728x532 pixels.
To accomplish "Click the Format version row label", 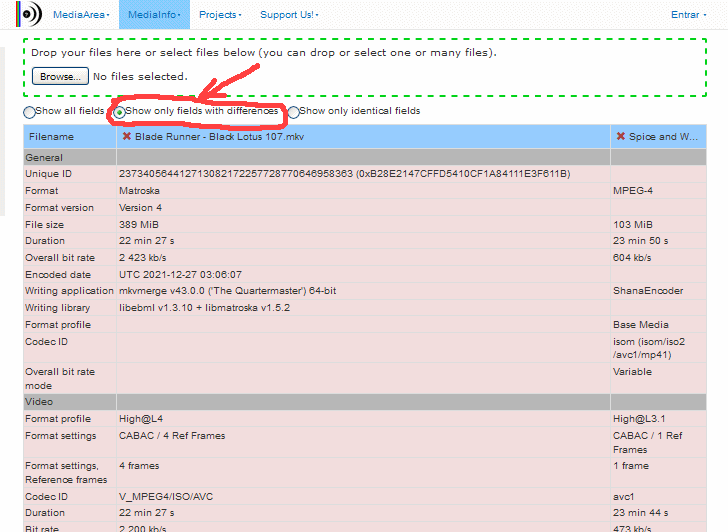I will click(59, 208).
